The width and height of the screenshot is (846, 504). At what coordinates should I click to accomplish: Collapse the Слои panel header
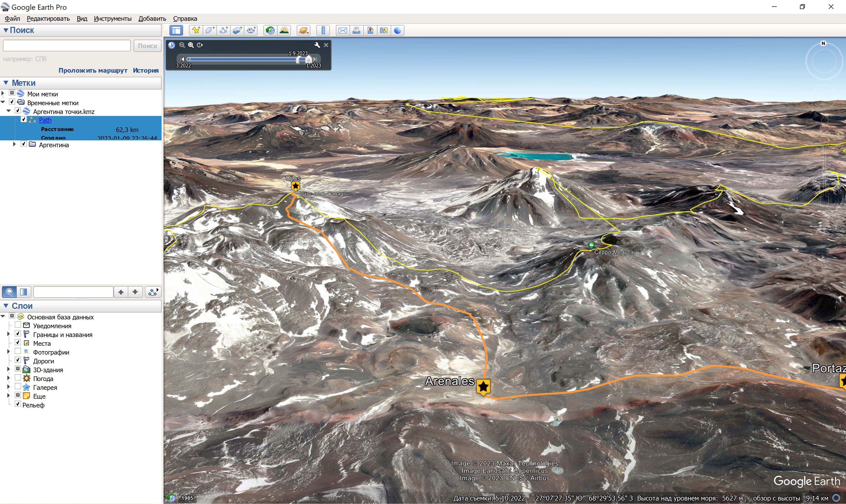[6, 306]
